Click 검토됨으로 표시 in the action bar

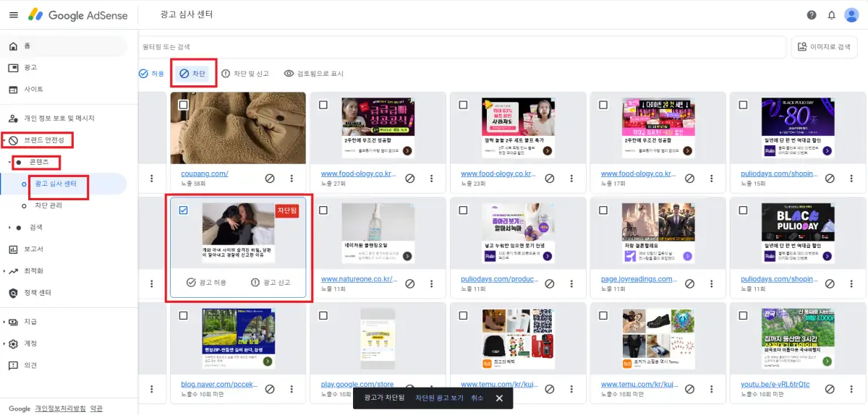point(314,74)
